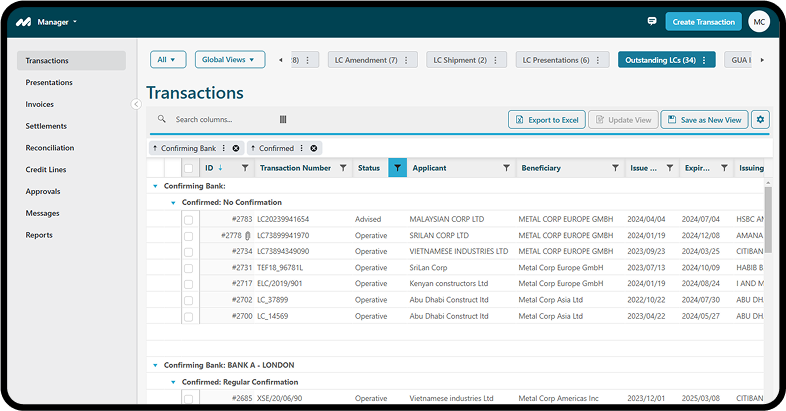Click the Search columns input field

[220, 120]
